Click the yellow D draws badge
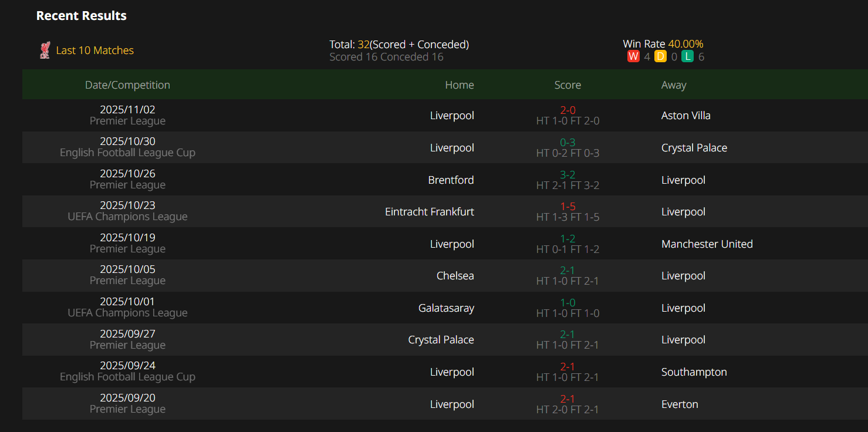 click(x=660, y=57)
